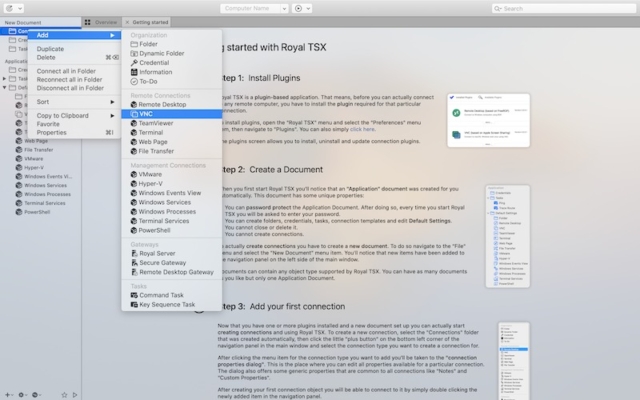Add an Information item from submenu
Screen dimensions: 640x400
tap(171, 72)
